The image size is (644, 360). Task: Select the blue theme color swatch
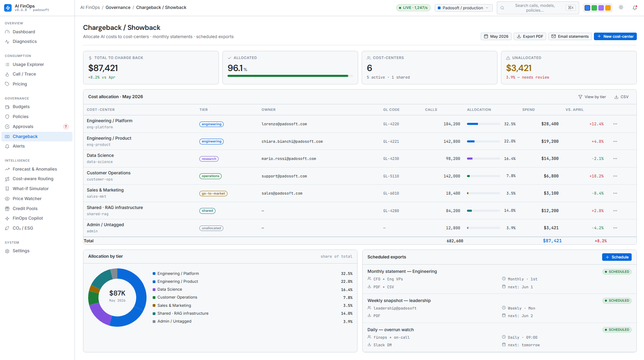tap(587, 8)
